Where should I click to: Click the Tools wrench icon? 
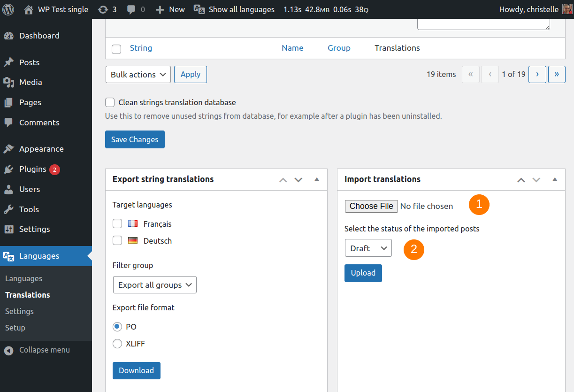(x=8, y=209)
